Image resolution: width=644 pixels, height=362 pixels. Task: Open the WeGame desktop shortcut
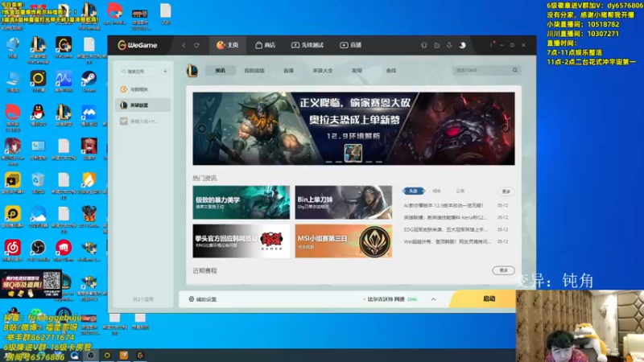click(x=64, y=47)
